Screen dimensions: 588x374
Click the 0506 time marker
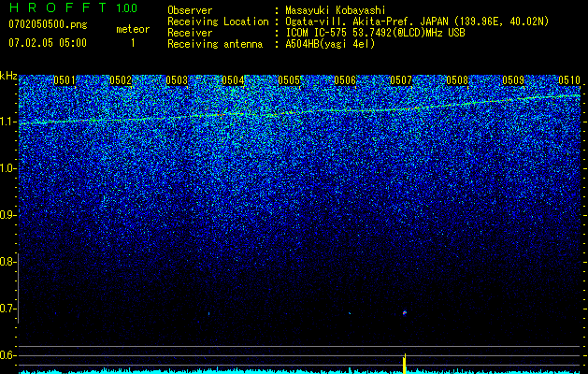(345, 80)
